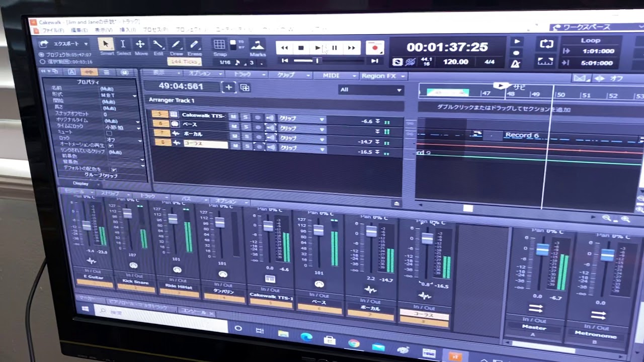
Task: Add a new track with plus button
Action: [228, 87]
